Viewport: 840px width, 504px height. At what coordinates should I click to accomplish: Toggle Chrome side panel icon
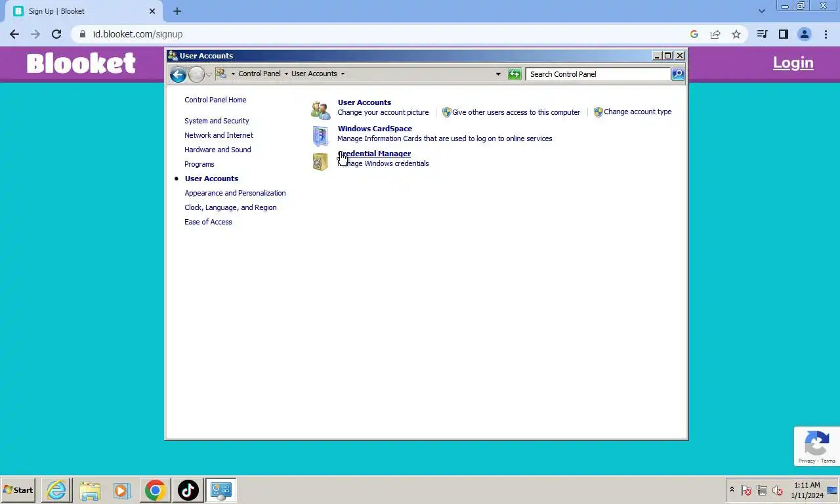[x=783, y=34]
